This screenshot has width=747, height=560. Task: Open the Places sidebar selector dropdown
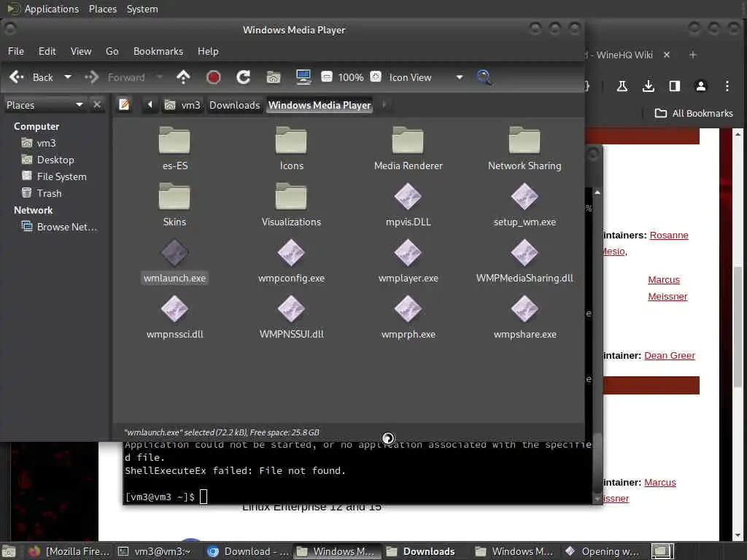pyautogui.click(x=44, y=105)
